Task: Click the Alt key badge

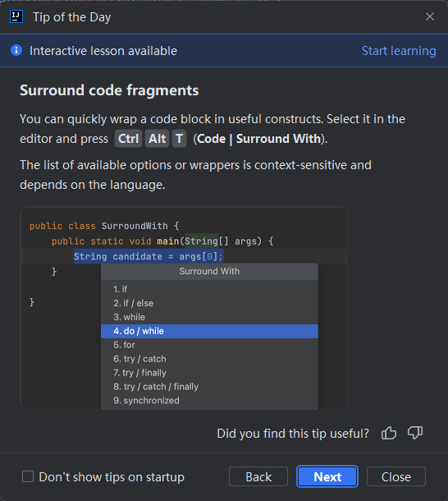Action: coord(157,139)
